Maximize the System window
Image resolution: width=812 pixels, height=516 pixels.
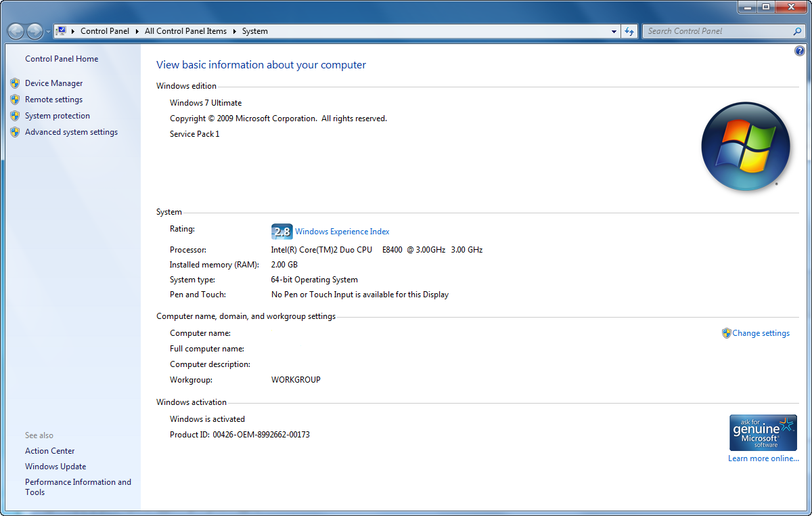(x=765, y=7)
